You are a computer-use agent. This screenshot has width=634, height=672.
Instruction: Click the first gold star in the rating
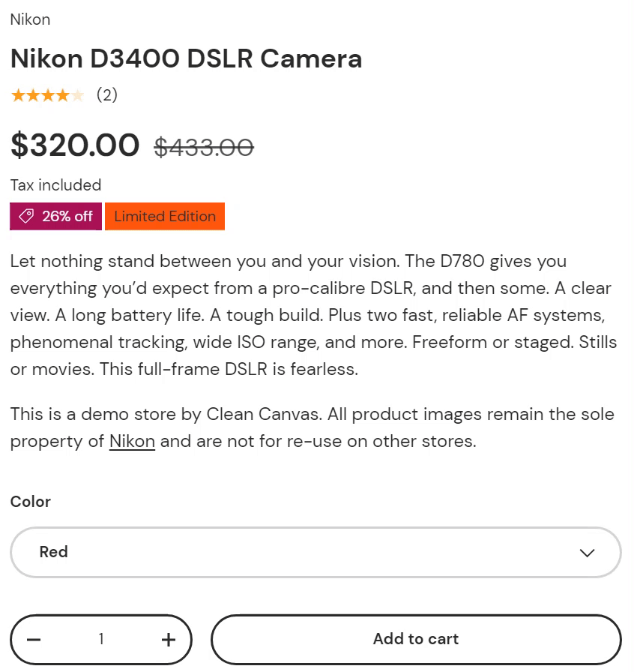[18, 95]
